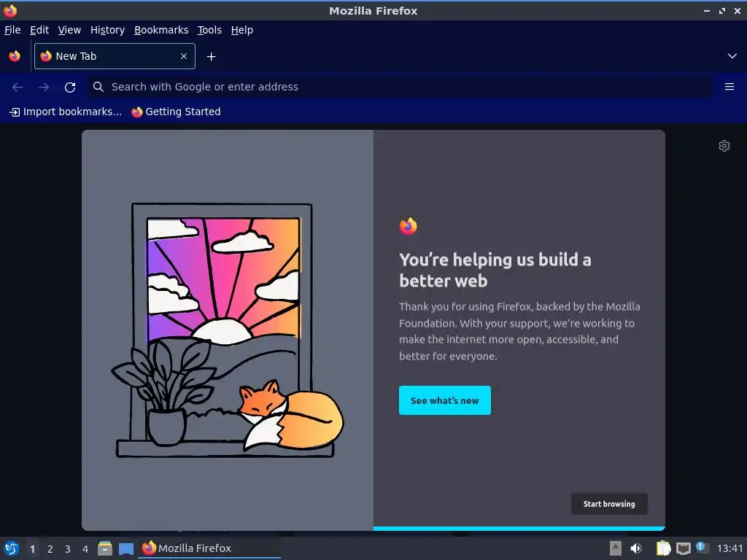Viewport: 747px width, 560px height.
Task: Open the system start menu icon
Action: click(x=12, y=548)
